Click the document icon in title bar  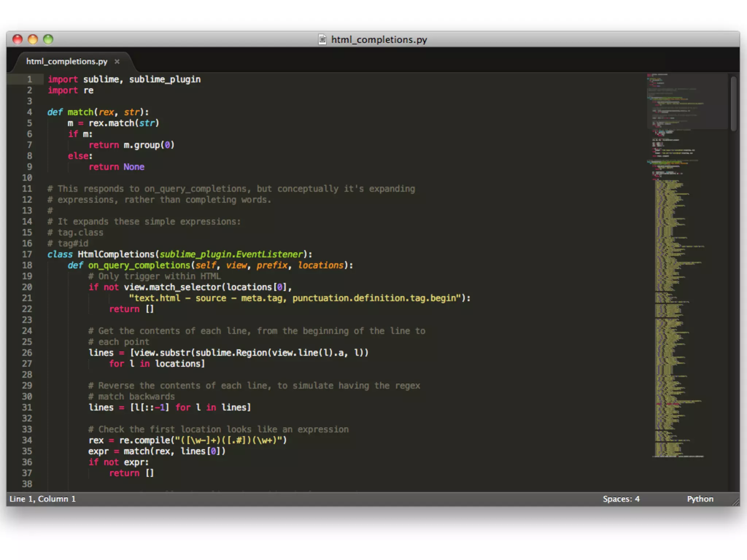point(322,39)
